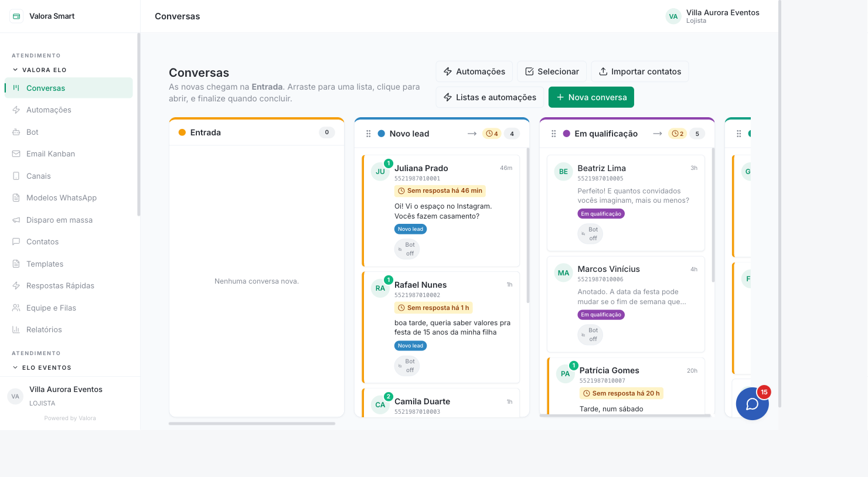Click the Powered by Valora link
Screen dimensions: 868x477
point(70,418)
